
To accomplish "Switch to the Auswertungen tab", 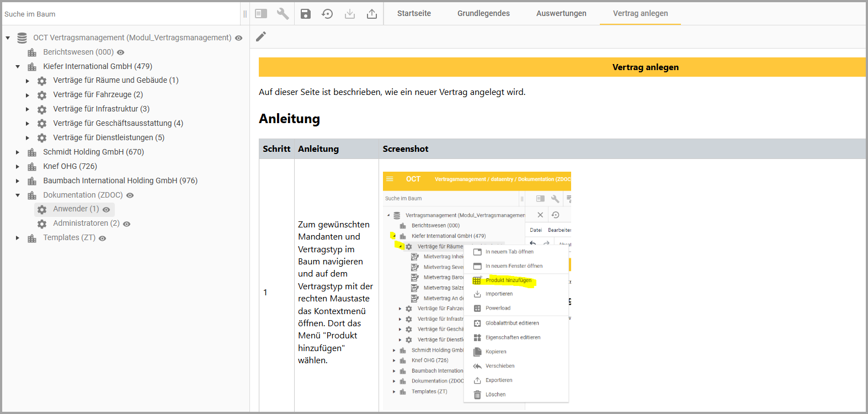I will [561, 13].
